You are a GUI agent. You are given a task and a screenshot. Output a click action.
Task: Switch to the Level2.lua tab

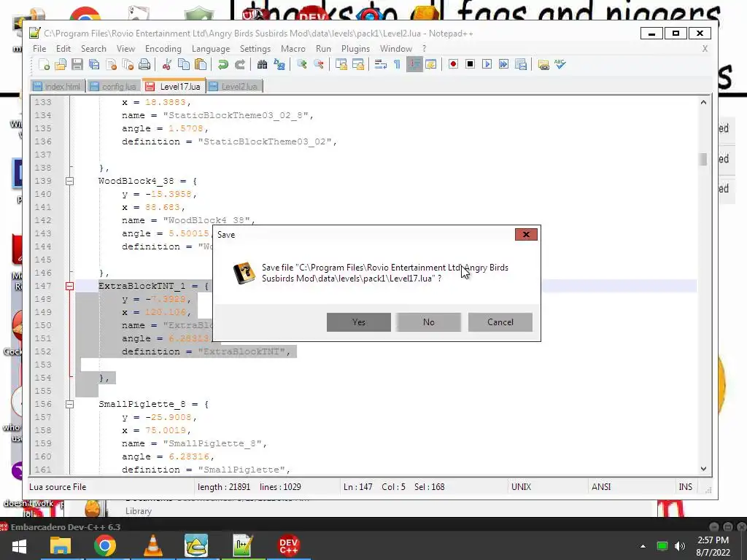point(234,87)
